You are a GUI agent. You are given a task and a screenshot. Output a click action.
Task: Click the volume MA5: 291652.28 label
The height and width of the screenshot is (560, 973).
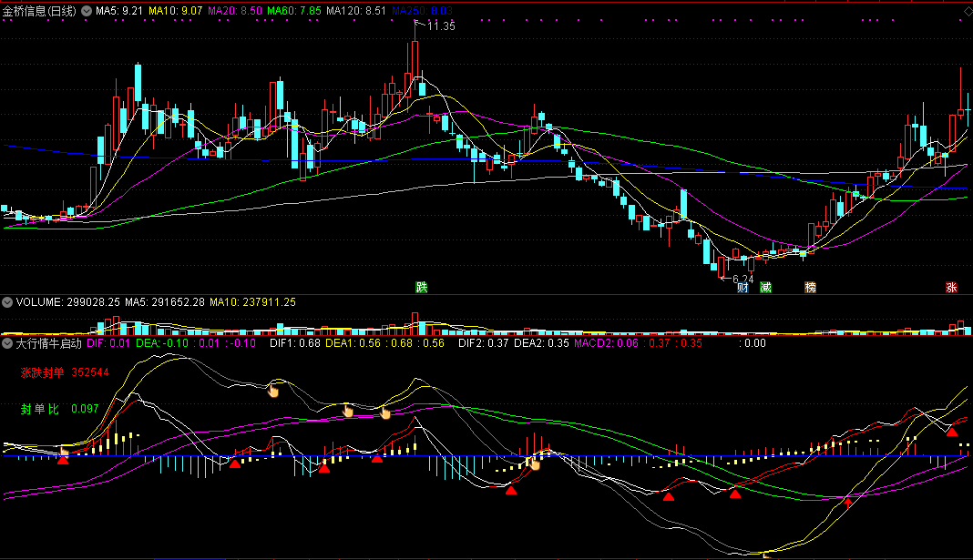coord(164,302)
